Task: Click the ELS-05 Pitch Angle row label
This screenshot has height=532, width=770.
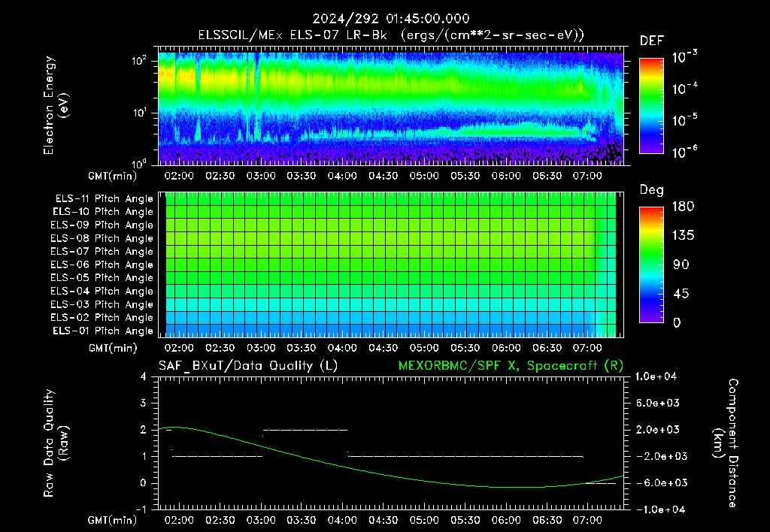Action: [102, 278]
